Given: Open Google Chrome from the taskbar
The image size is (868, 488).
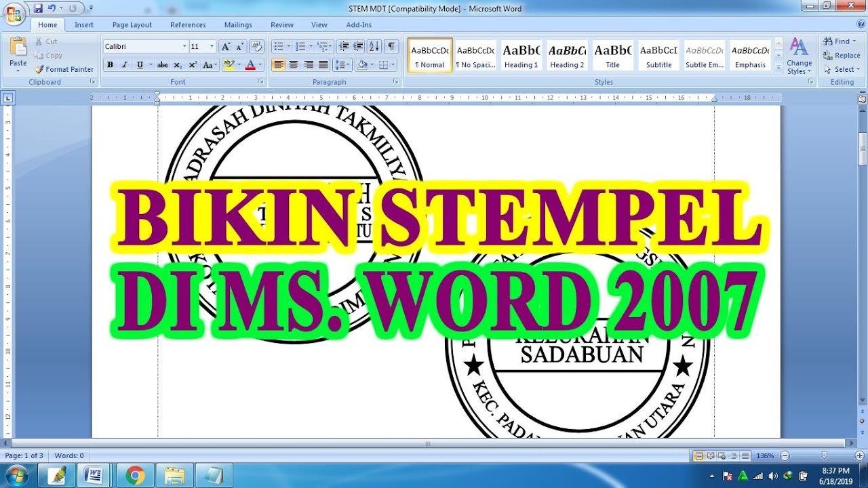Looking at the screenshot, I should [135, 475].
